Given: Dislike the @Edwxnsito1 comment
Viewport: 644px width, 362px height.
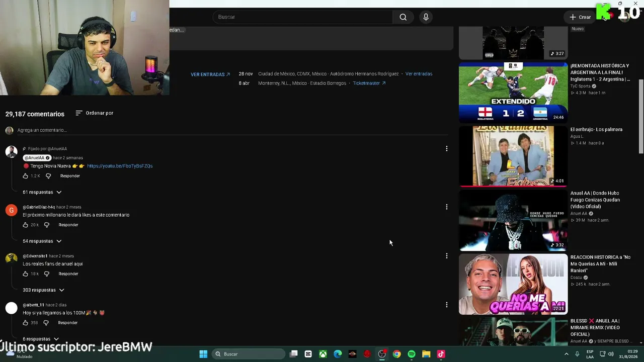Looking at the screenshot, I should (47, 274).
